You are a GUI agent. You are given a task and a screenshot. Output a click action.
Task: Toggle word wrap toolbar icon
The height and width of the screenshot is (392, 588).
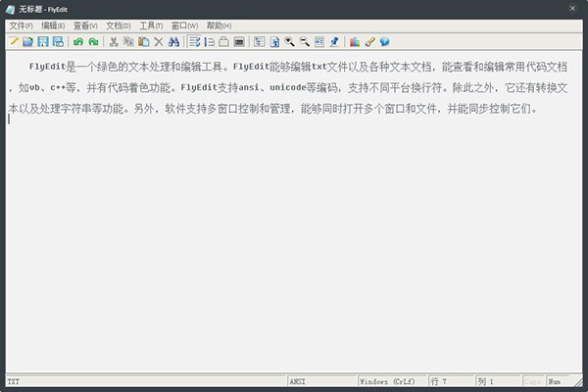[x=194, y=41]
